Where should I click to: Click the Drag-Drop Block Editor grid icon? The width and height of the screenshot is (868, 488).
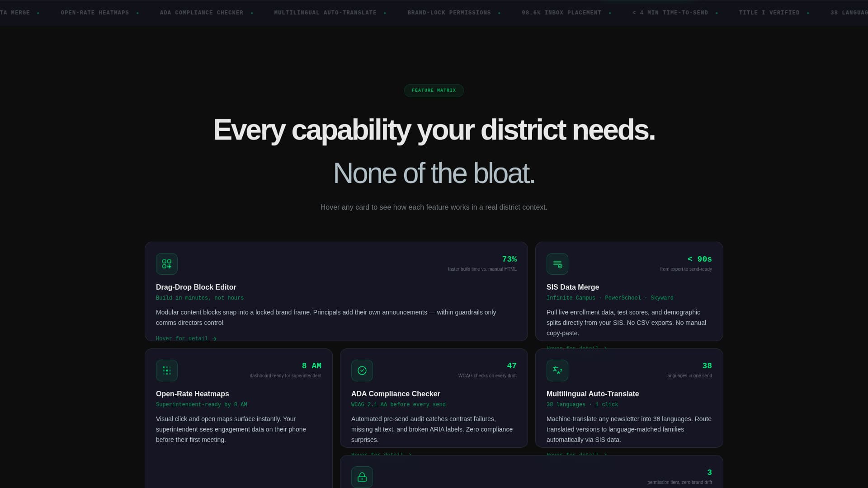167,264
